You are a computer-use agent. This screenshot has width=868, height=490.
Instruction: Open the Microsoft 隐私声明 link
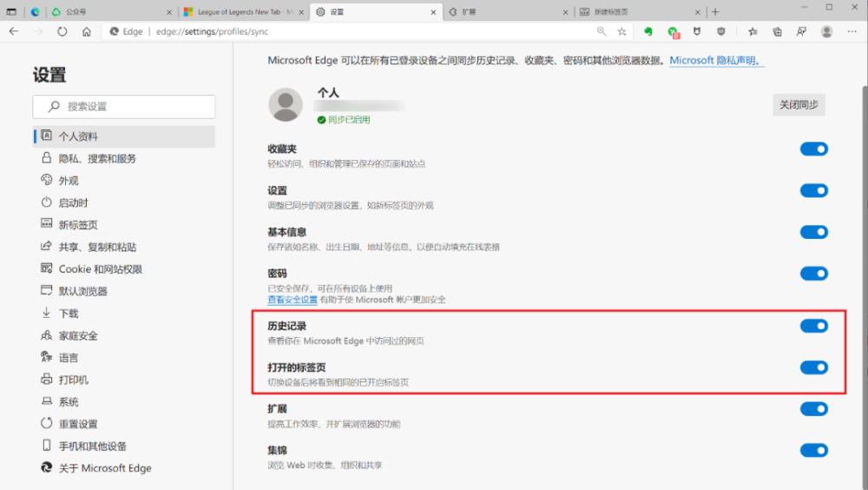[716, 61]
